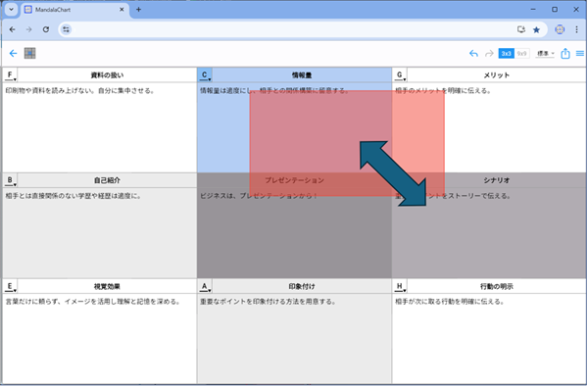Click the 自己紹介 cell title
Viewport: 588px width, 386px height.
coord(107,180)
